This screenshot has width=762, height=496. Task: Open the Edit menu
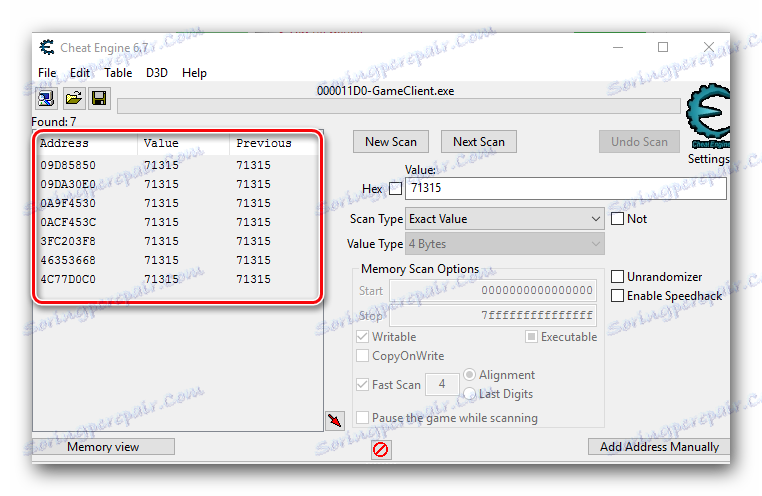pyautogui.click(x=80, y=73)
